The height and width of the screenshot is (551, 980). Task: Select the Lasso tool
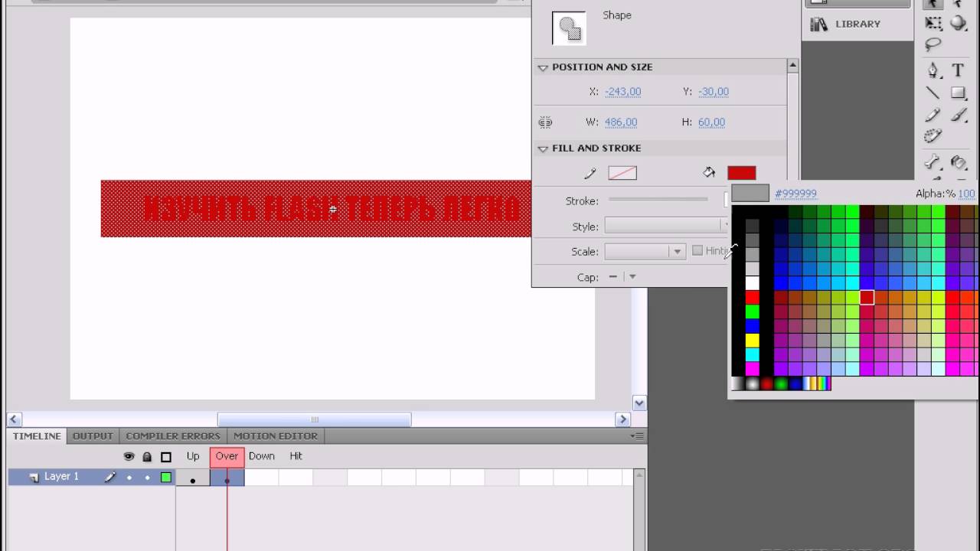coord(933,44)
